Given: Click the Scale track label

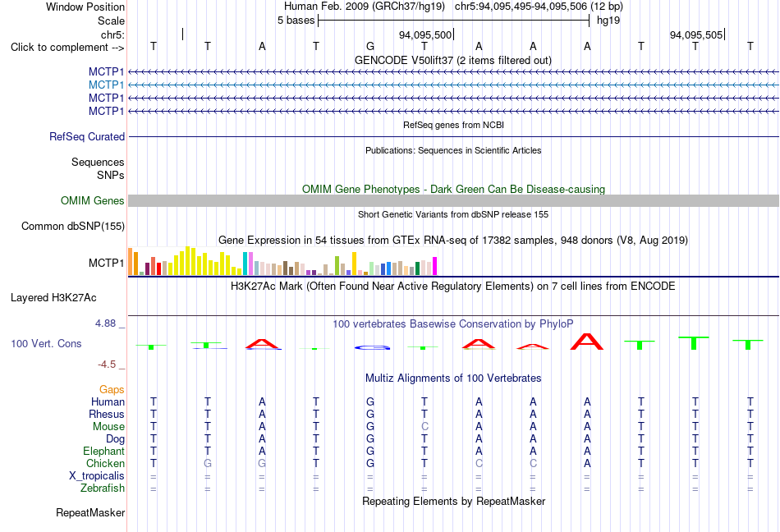Looking at the screenshot, I should 111,21.
